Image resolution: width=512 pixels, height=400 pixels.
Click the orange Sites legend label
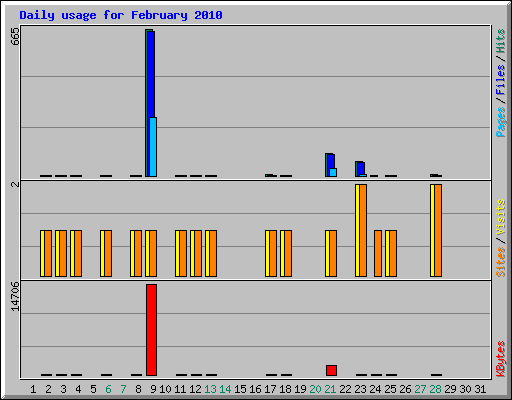(500, 262)
